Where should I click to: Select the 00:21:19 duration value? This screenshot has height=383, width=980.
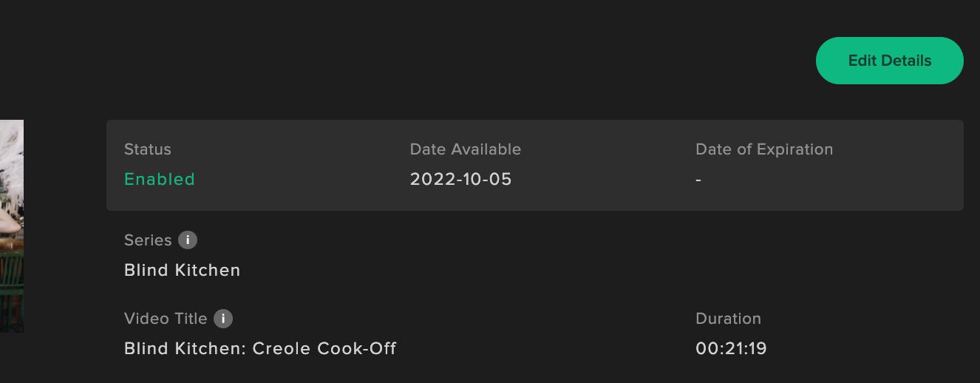point(731,348)
